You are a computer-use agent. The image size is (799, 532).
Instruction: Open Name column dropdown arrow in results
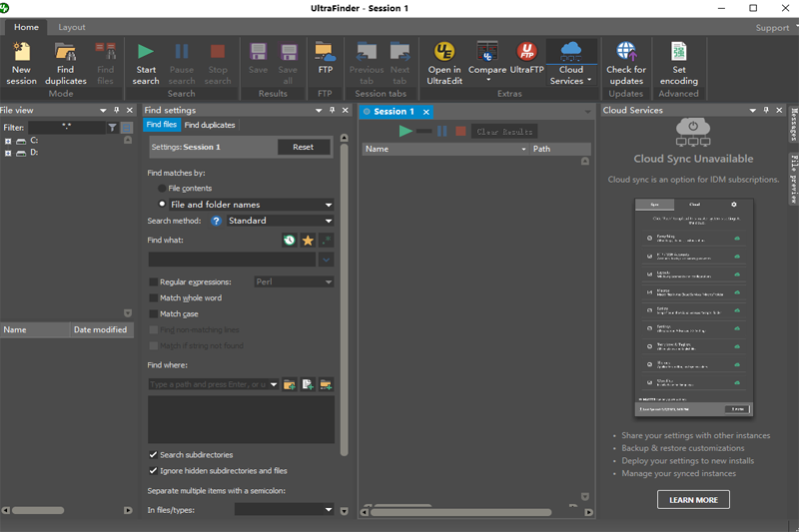(x=523, y=149)
